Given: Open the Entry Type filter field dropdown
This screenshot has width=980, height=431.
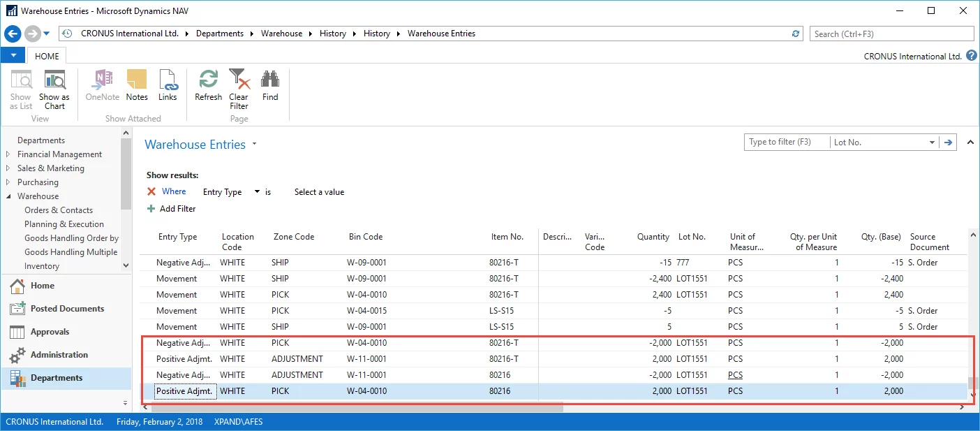Looking at the screenshot, I should point(257,192).
